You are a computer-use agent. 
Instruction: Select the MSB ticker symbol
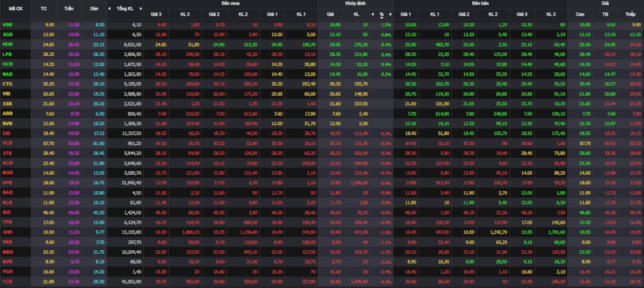click(8, 173)
